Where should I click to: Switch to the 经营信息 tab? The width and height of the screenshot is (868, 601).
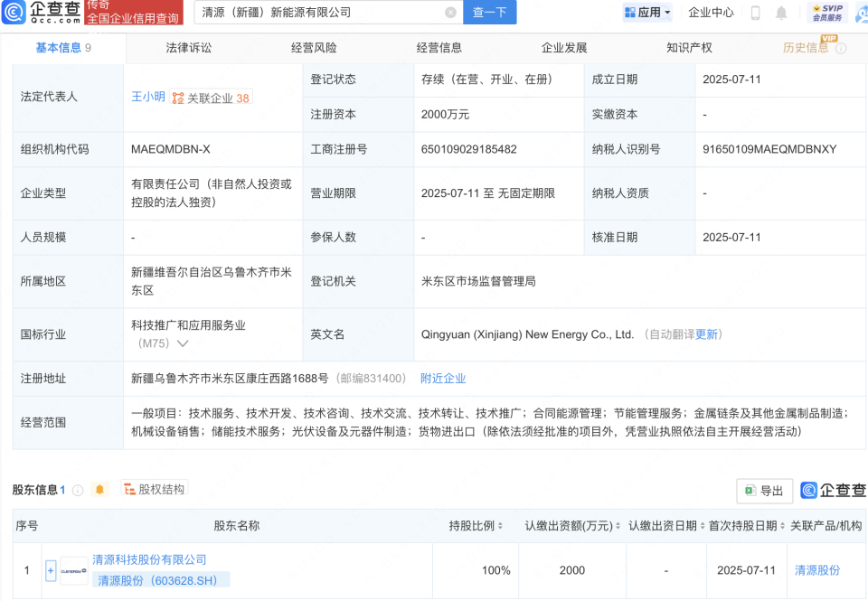439,48
